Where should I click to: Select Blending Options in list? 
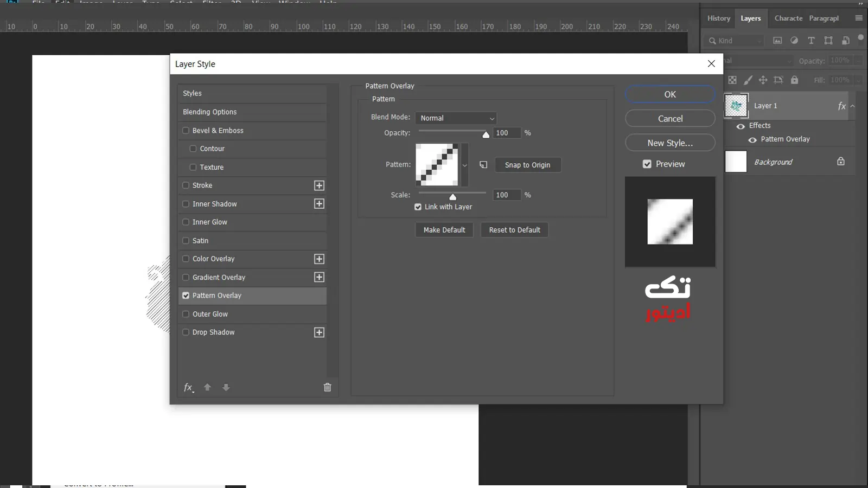pos(252,112)
